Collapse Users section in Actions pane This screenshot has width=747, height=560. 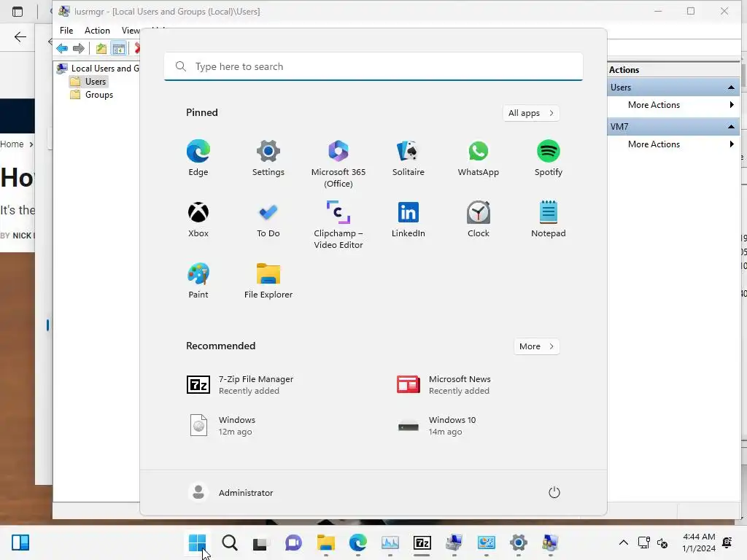tap(731, 87)
